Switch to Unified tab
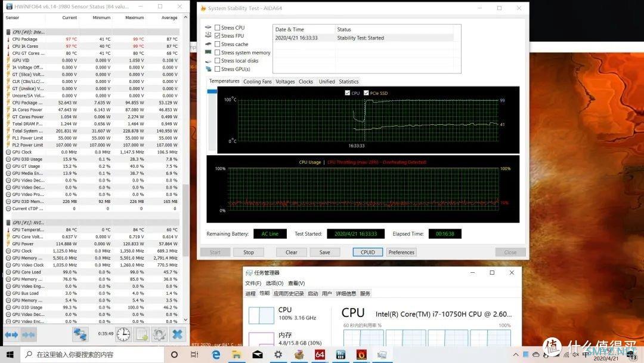This screenshot has width=644, height=363. click(327, 81)
